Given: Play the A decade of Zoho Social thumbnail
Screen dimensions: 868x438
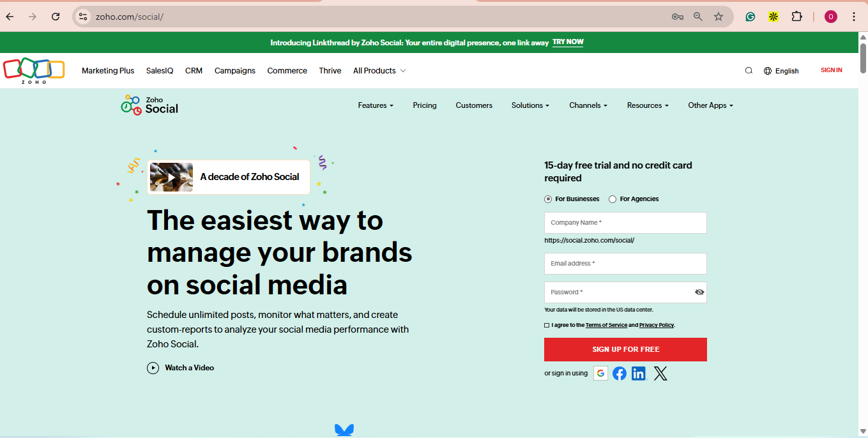Looking at the screenshot, I should coord(171,177).
